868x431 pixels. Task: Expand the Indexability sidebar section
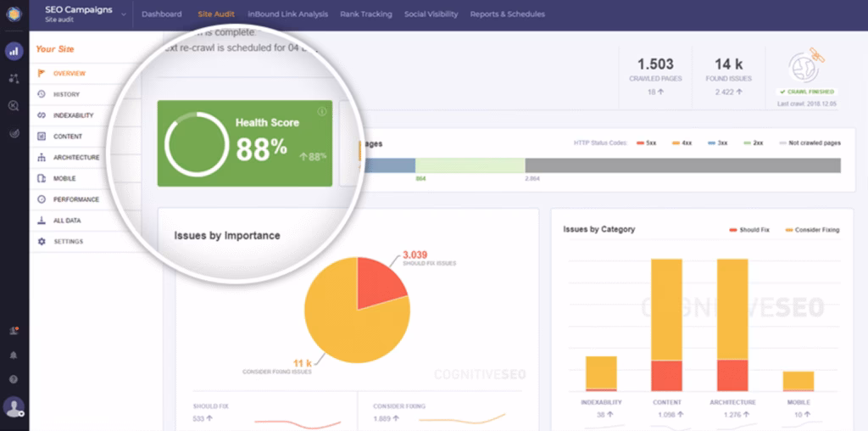point(73,115)
